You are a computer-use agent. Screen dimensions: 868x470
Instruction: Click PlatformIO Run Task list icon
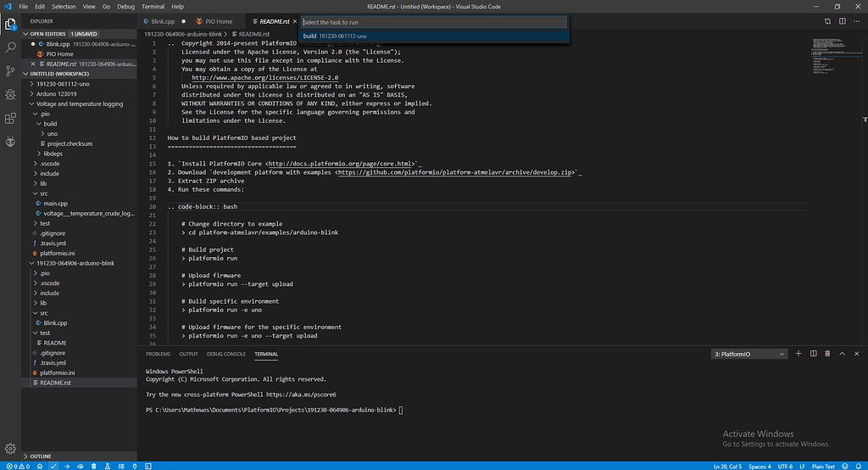pyautogui.click(x=121, y=466)
